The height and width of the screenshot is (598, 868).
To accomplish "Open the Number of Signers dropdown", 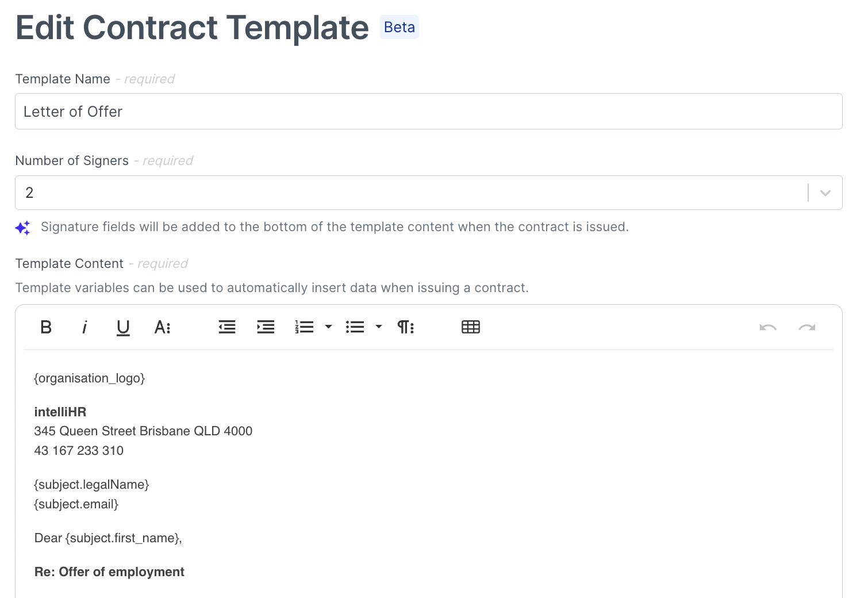I will (825, 193).
